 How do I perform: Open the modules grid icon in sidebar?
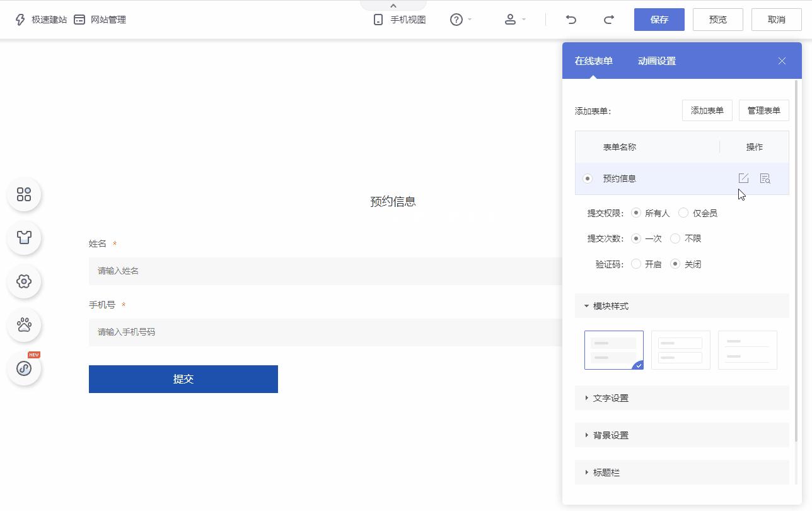click(x=24, y=194)
